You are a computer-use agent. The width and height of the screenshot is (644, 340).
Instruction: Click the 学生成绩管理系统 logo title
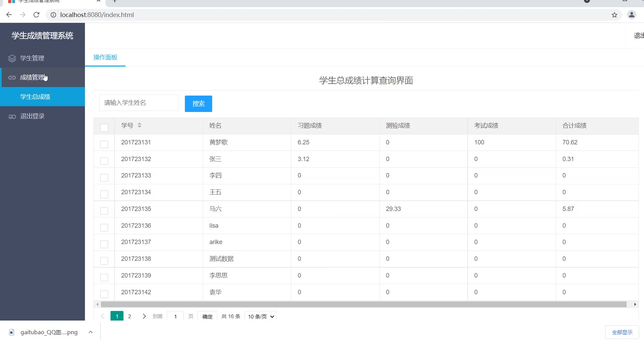[42, 36]
